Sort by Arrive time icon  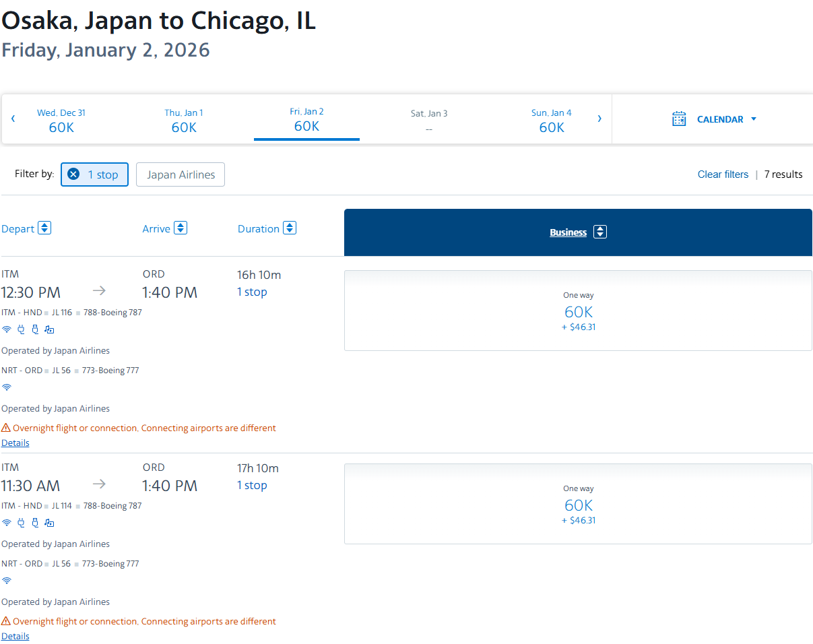tap(181, 228)
